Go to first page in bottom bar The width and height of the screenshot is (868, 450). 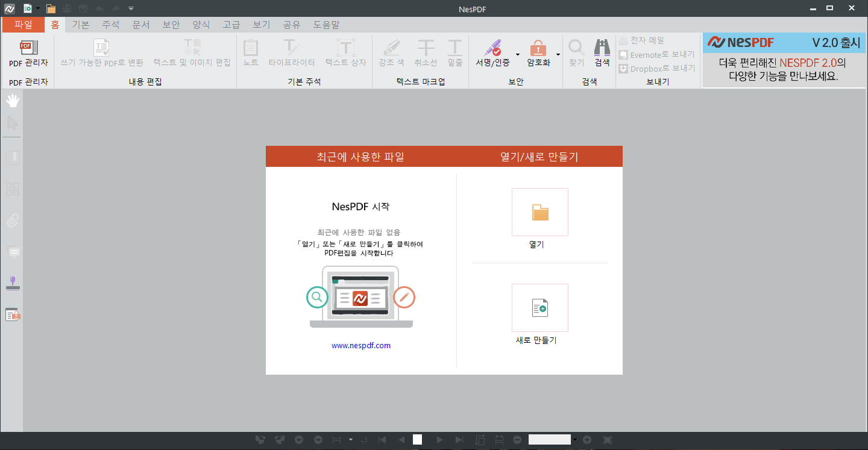pos(382,440)
